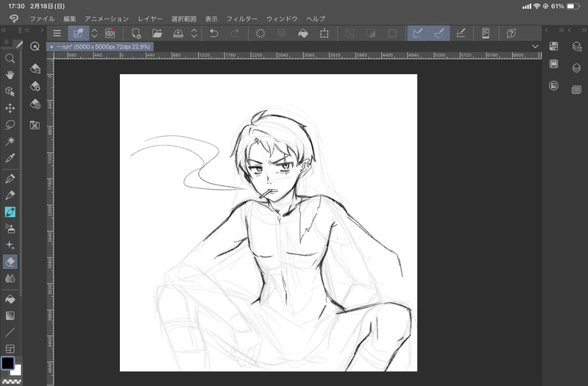
Task: Select the Hand move tool
Action: 10,75
